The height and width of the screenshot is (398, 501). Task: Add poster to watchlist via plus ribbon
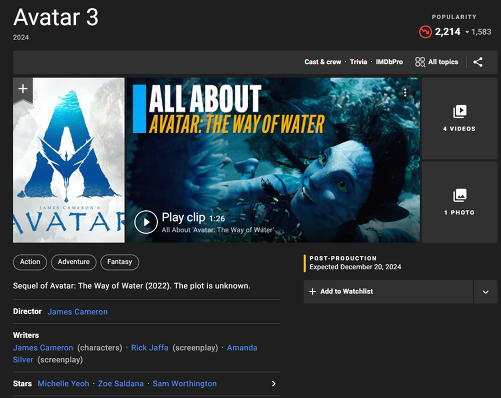point(23,89)
